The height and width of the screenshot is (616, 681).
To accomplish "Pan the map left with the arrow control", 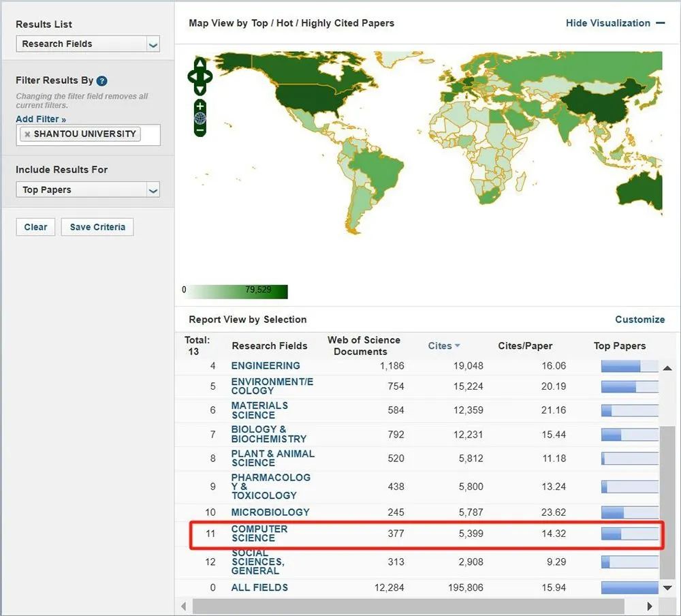I will coord(193,77).
